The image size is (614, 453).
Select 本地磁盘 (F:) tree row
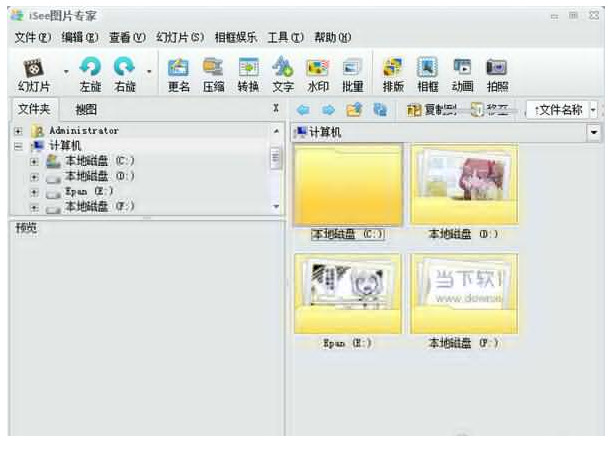pos(99,207)
